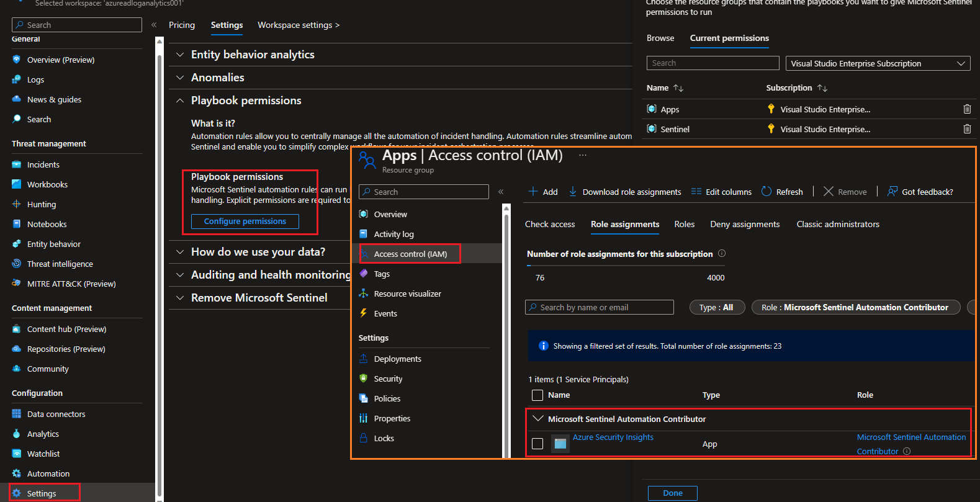Screen dimensions: 980x502
Task: Click the Automation gear icon
Action: pos(17,473)
